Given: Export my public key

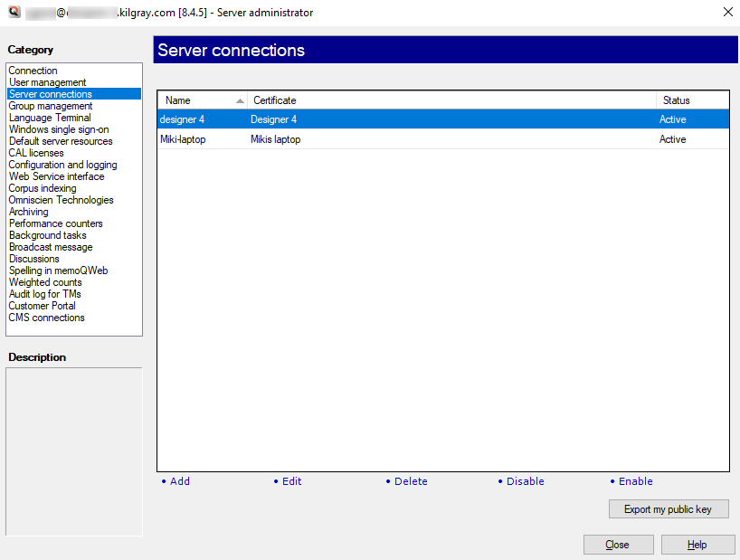Looking at the screenshot, I should coord(668,508).
